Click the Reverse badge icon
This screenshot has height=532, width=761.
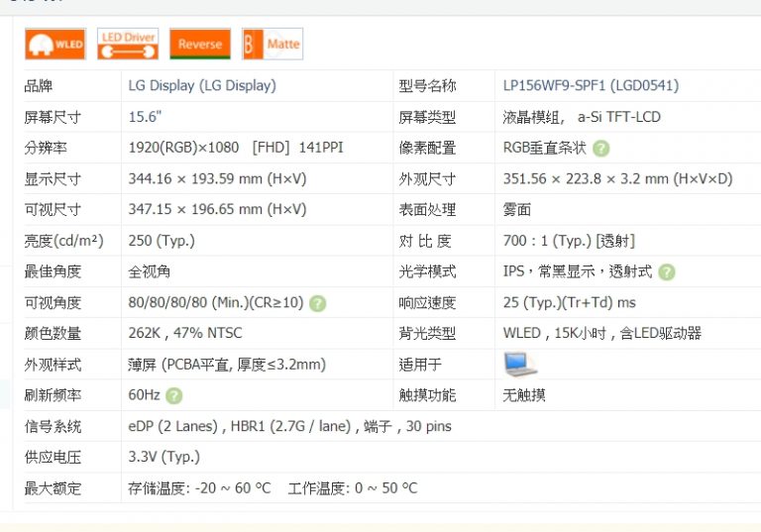(x=200, y=45)
